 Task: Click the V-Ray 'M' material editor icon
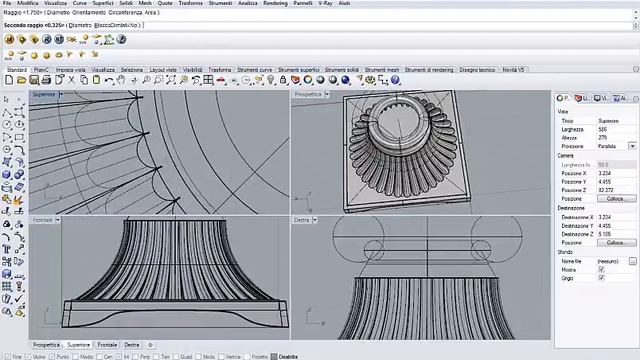(9, 40)
